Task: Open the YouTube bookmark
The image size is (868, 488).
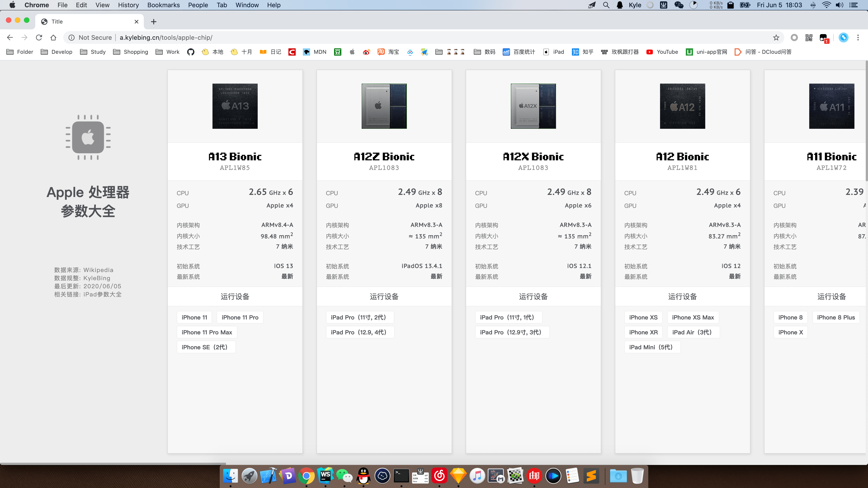Action: point(662,52)
